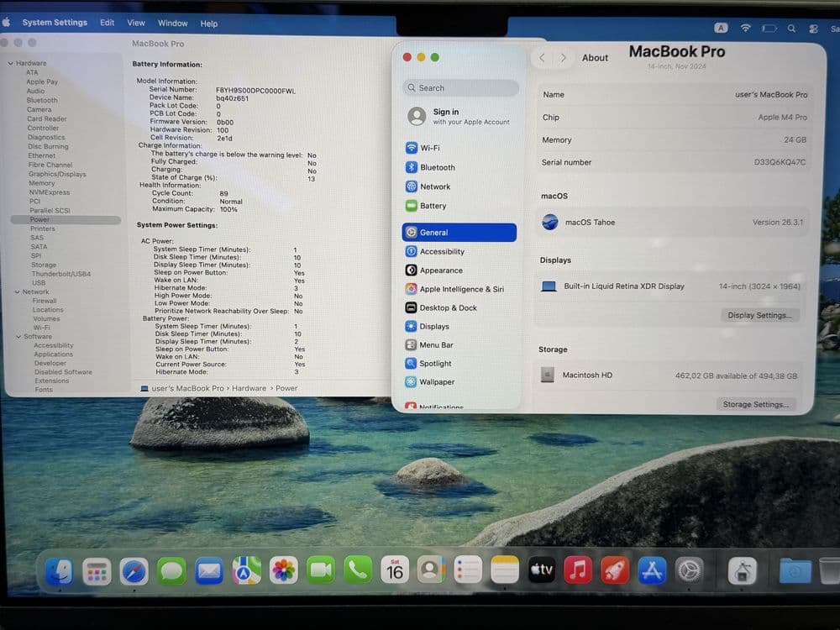
Task: Open Apple TV app from the Dock
Action: click(542, 570)
